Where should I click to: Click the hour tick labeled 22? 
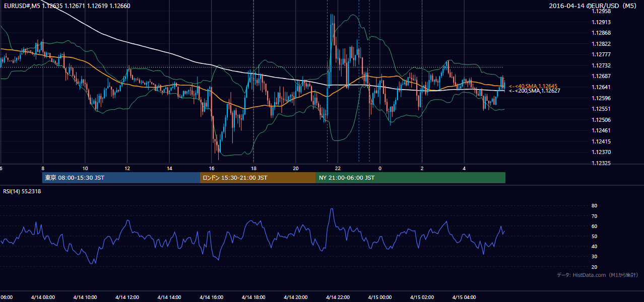338,168
